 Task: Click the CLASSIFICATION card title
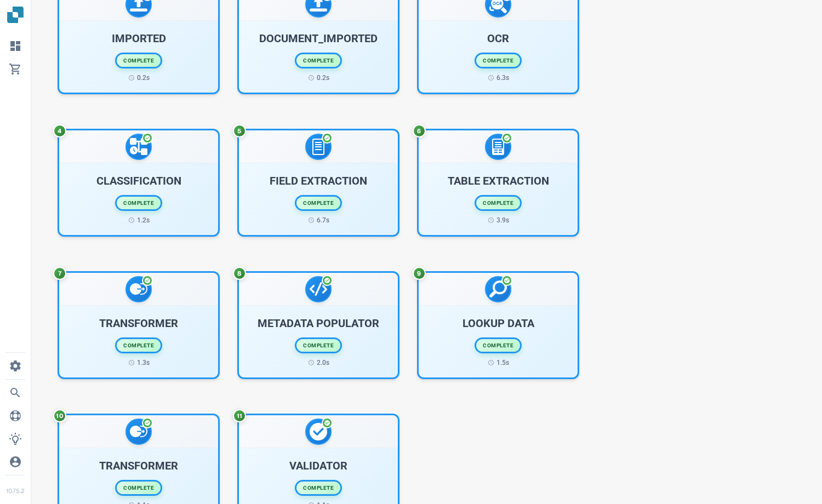139,181
